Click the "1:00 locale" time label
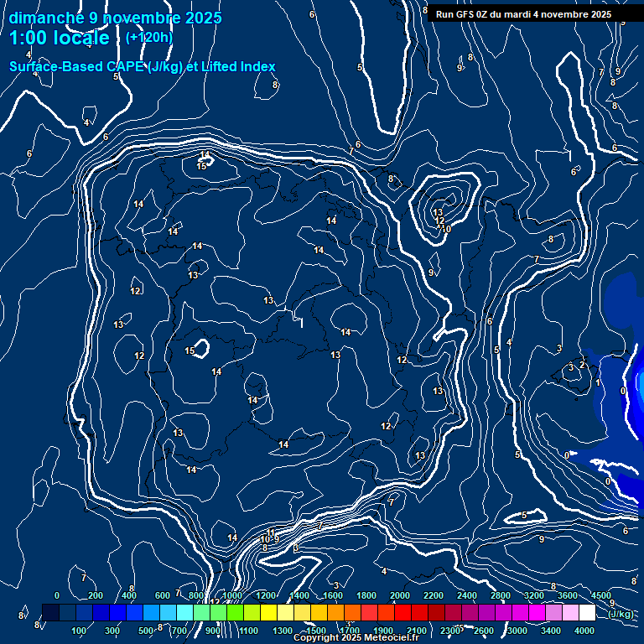Screen dimensions: 644x644 60,39
